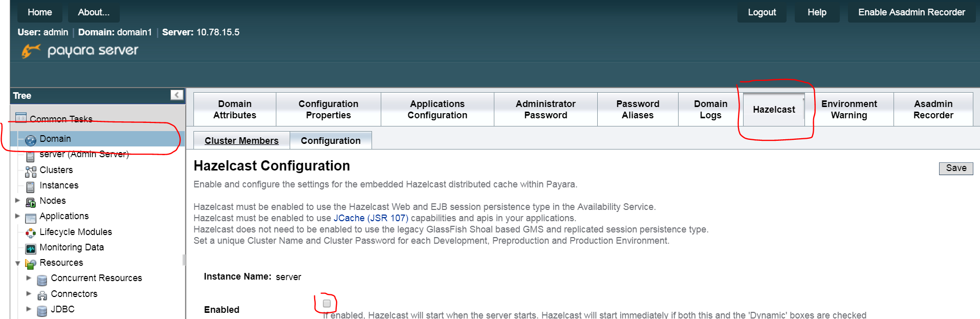Click the tree panel splitter handle

click(184, 260)
